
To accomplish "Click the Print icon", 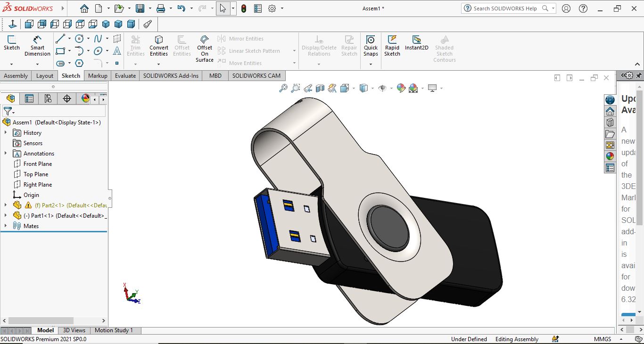I will click(161, 8).
